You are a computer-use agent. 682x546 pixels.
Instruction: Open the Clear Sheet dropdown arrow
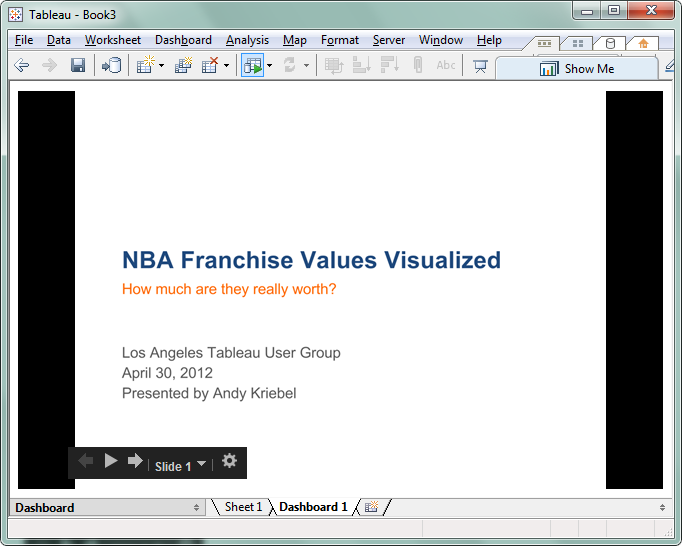tap(226, 66)
